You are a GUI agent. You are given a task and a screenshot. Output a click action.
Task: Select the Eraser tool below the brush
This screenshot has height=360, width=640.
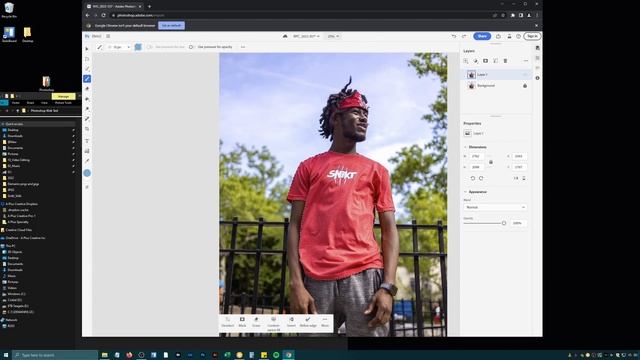pos(87,89)
